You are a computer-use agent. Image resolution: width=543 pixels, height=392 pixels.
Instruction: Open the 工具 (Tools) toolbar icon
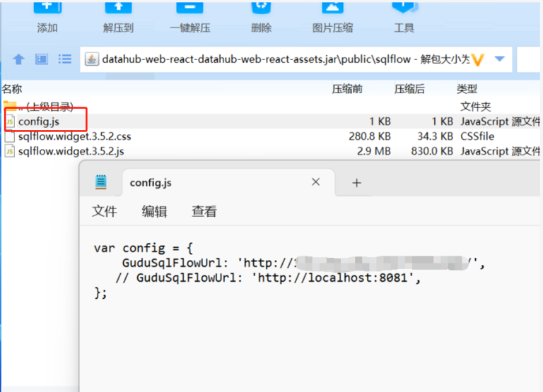pos(404,8)
